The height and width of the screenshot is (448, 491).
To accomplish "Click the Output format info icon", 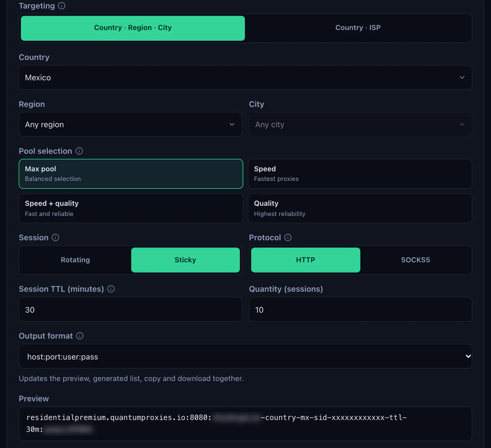I will point(80,336).
